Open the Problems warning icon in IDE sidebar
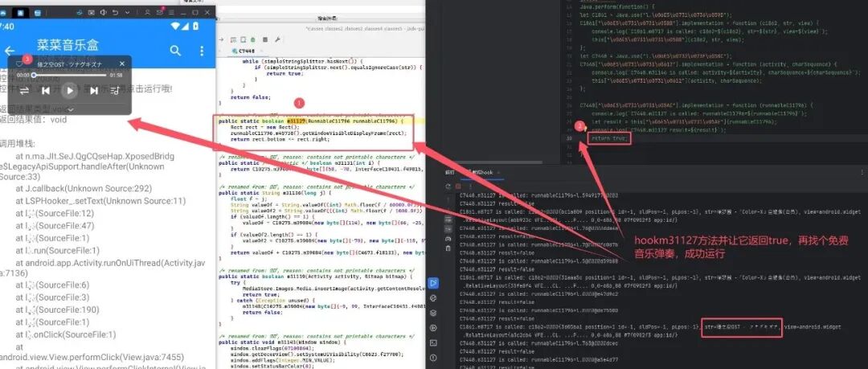 [433, 359]
